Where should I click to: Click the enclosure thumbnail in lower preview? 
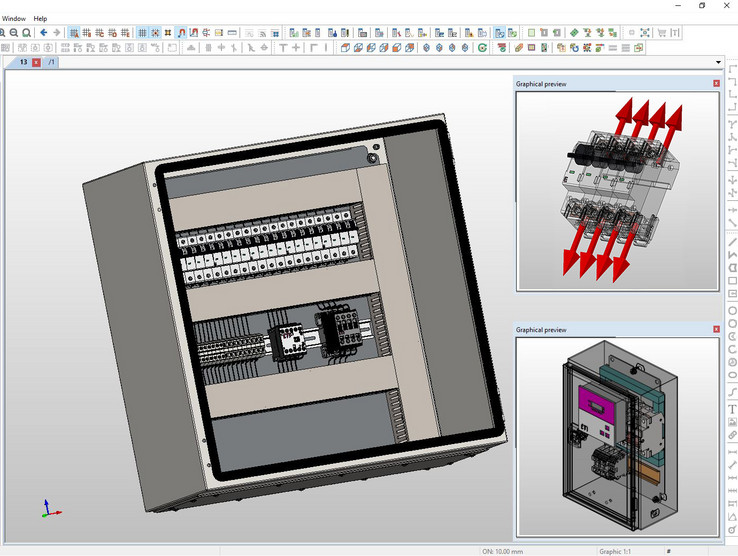point(617,436)
